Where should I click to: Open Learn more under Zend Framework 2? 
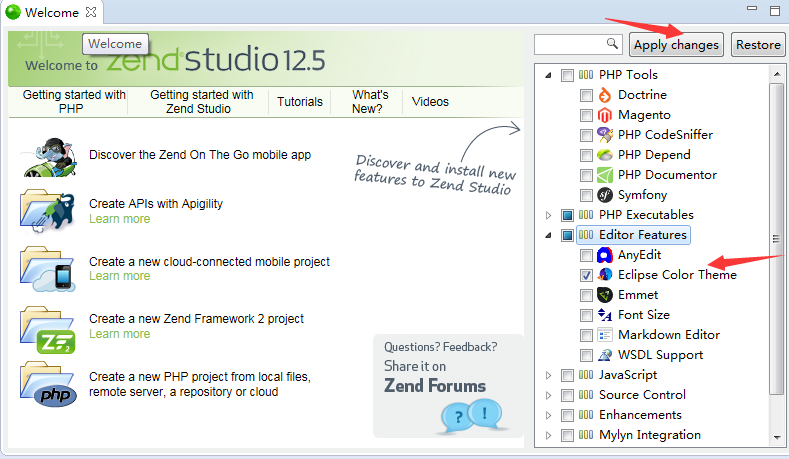[120, 334]
